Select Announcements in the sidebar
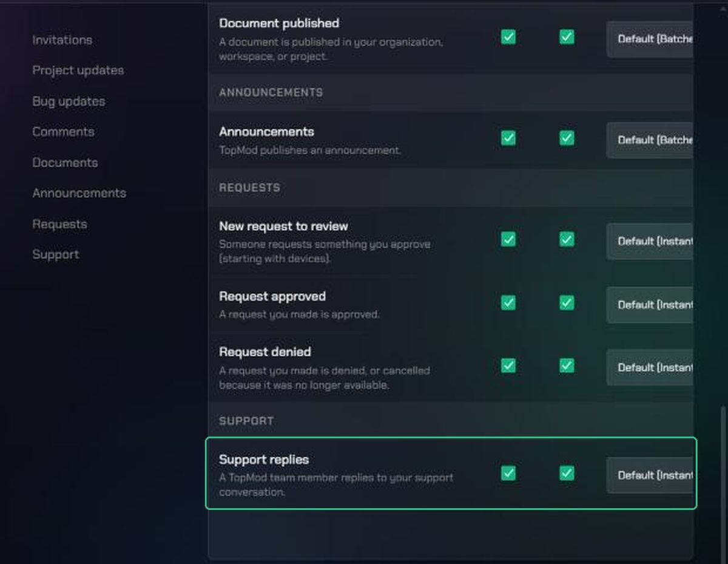The image size is (728, 564). coord(79,193)
